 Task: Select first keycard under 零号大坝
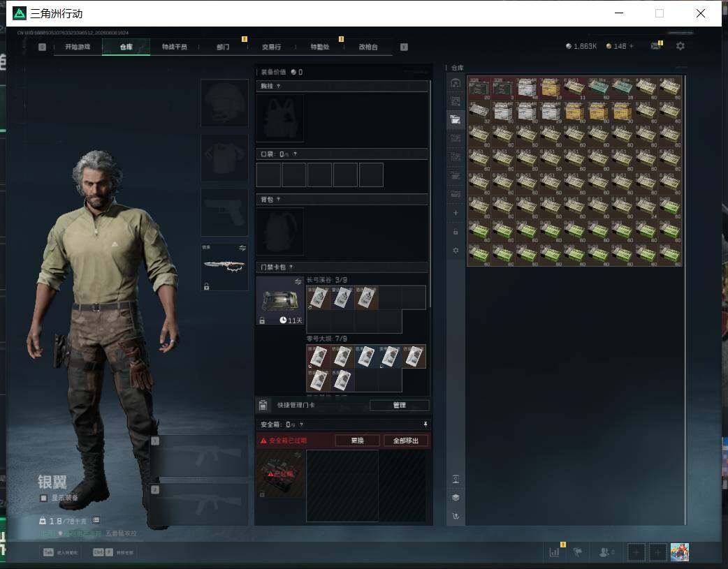(319, 357)
